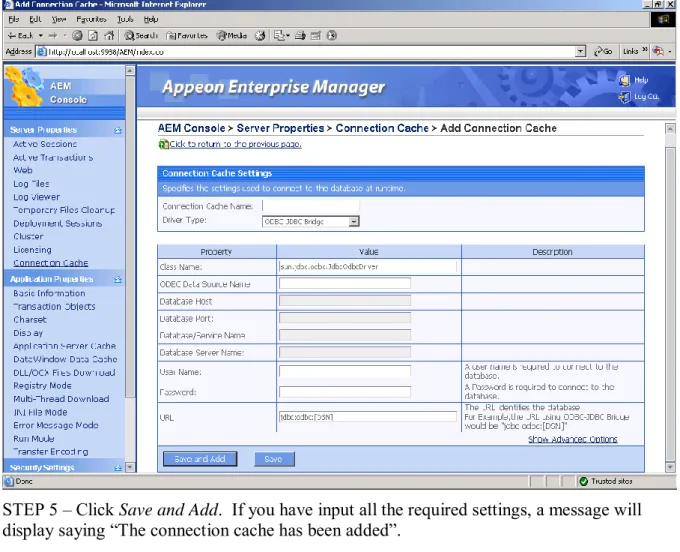The height and width of the screenshot is (552, 680).
Task: Open Registry Mode in sidebar
Action: pos(42,386)
